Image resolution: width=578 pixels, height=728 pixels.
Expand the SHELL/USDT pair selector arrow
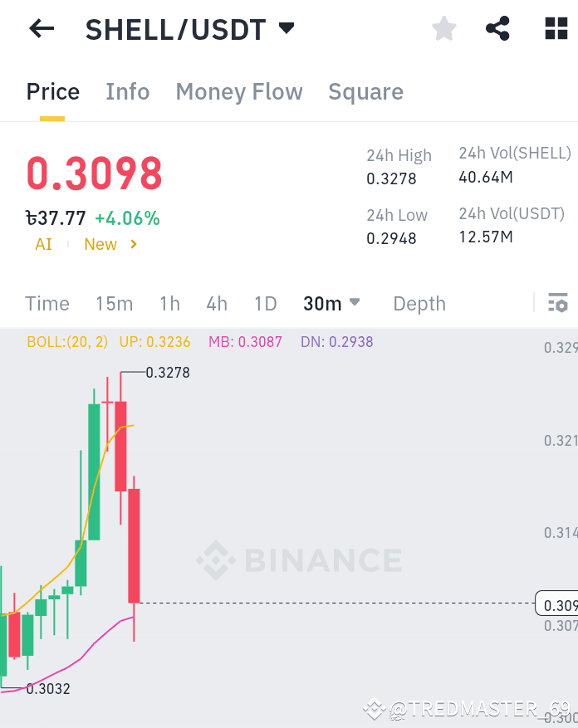click(x=286, y=27)
